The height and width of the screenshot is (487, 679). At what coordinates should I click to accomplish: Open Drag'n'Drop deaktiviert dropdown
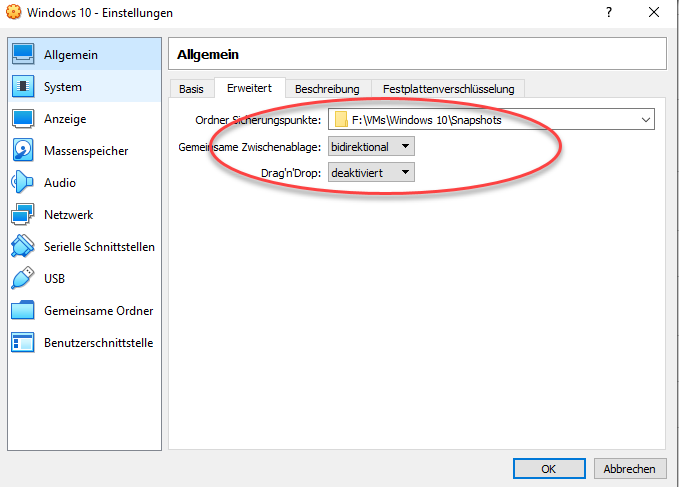(x=371, y=172)
